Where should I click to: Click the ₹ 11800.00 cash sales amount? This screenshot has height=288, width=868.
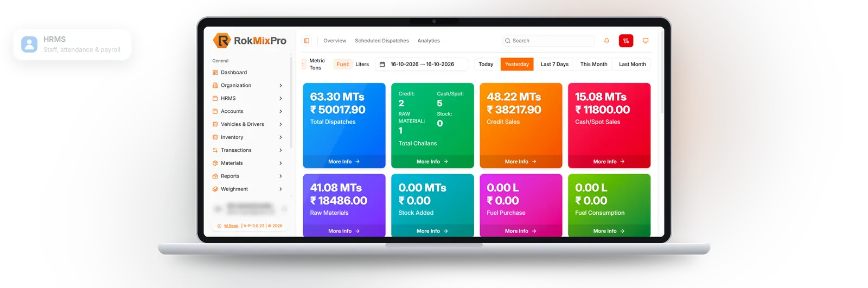[602, 110]
